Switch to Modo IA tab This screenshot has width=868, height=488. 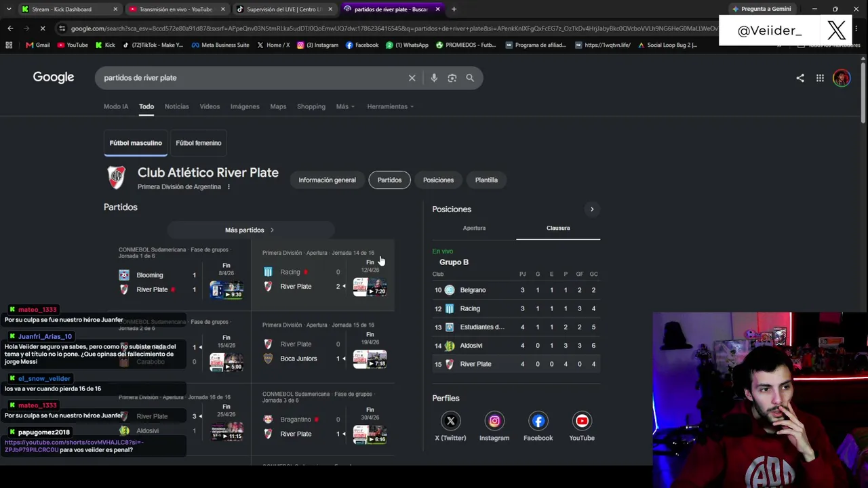116,106
